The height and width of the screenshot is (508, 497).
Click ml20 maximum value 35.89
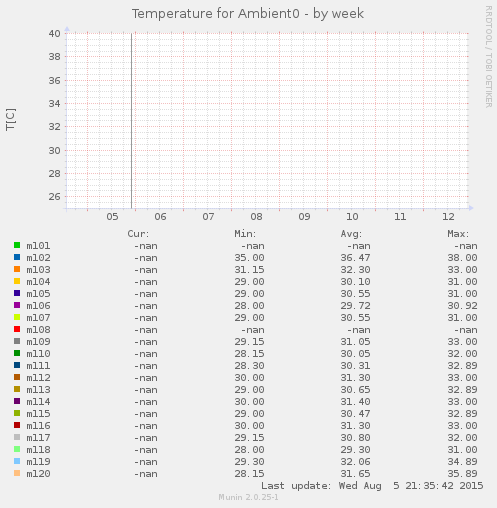[462, 474]
